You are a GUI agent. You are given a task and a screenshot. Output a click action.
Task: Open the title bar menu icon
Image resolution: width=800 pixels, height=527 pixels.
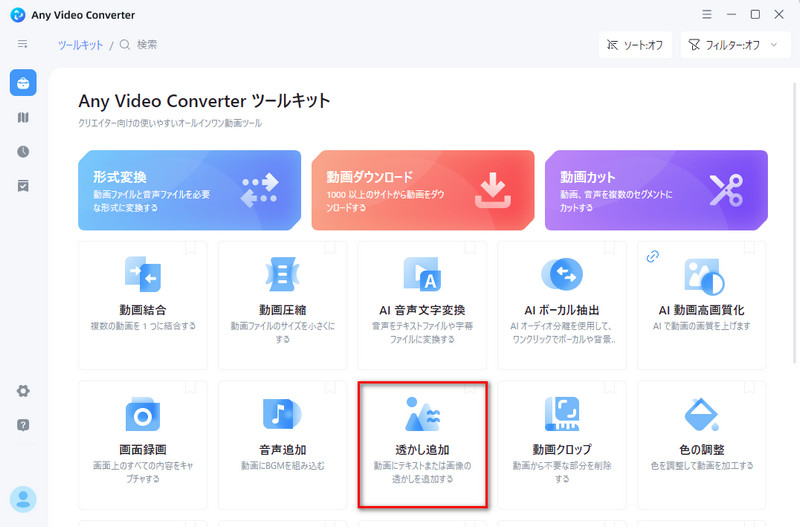(707, 14)
